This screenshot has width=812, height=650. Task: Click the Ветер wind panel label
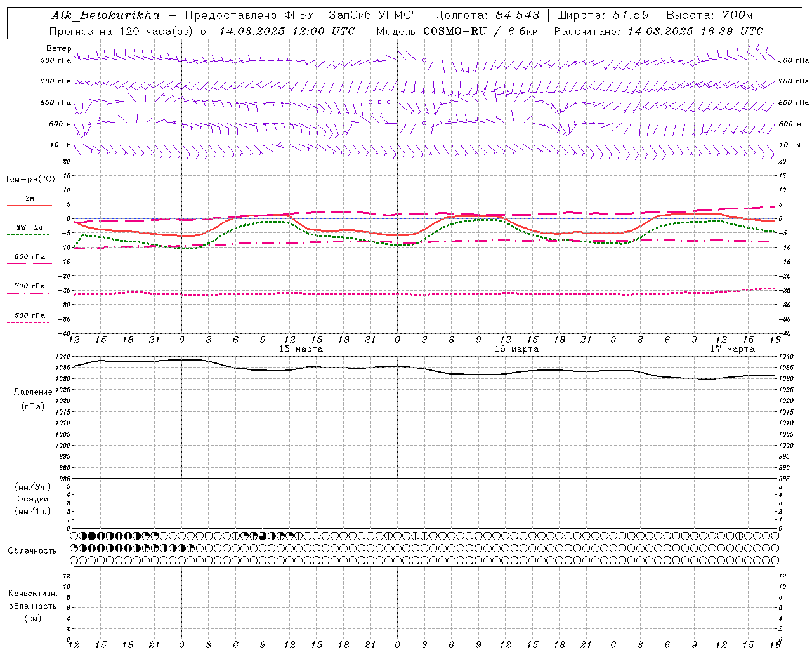58,48
